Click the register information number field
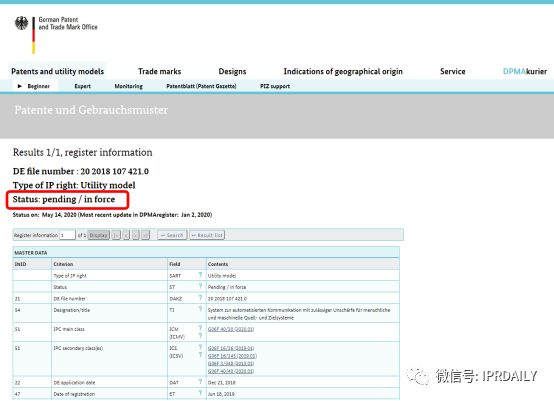 click(67, 235)
